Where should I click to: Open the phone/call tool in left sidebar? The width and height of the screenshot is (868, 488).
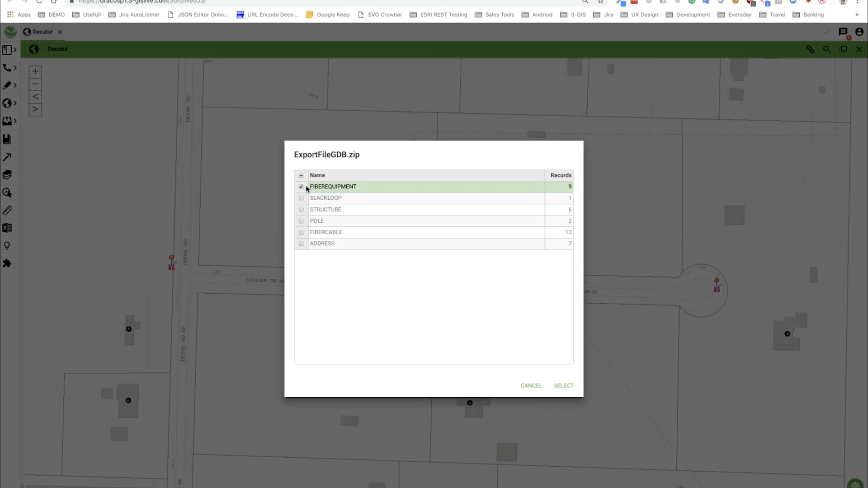pyautogui.click(x=7, y=68)
